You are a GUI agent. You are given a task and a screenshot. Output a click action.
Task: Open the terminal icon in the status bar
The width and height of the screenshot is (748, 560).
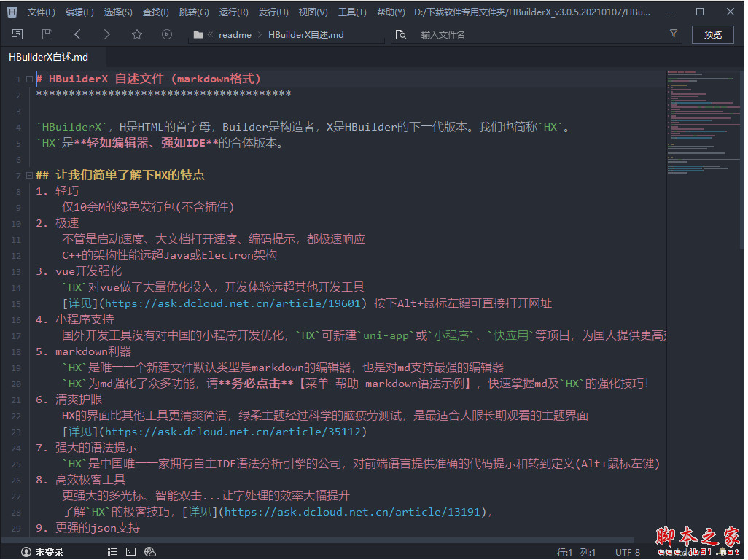point(131,552)
